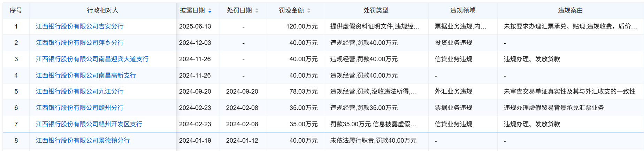Open 江西银行股份有限公司吉安分行 link
This screenshot has height=151, width=644.
[x=79, y=26]
